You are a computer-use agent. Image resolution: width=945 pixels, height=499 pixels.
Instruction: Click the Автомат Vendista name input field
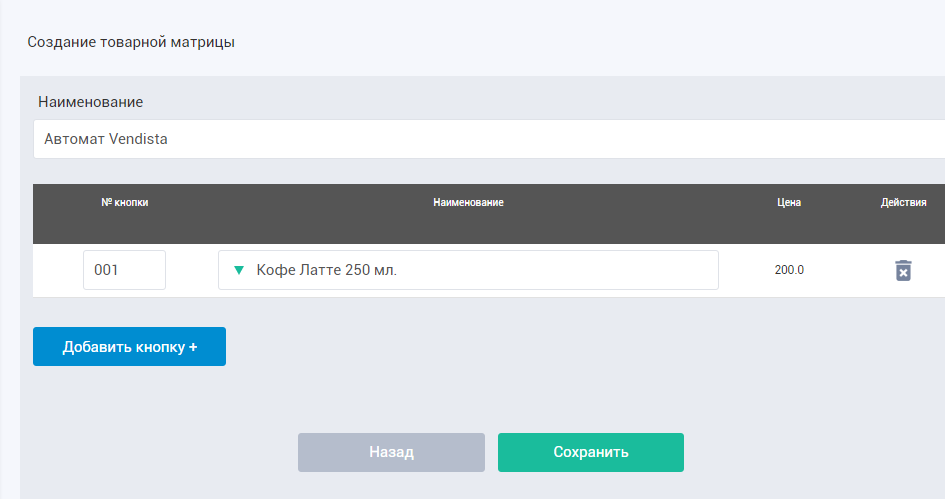(488, 139)
